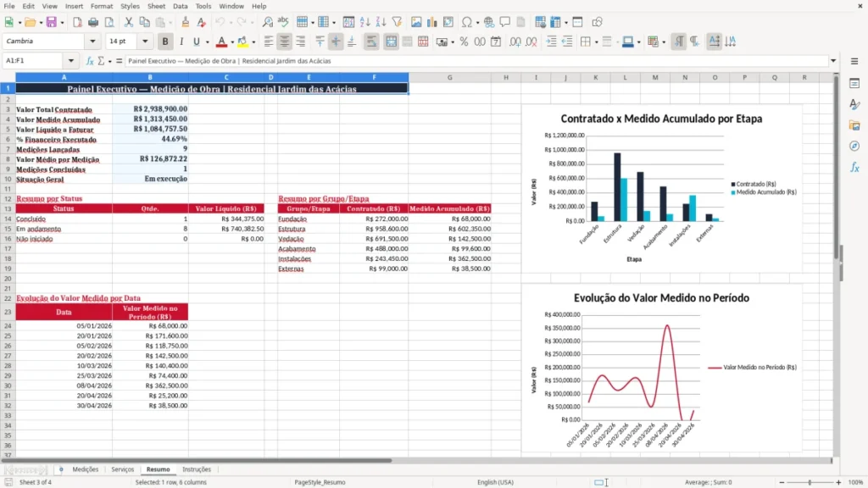Image resolution: width=868 pixels, height=488 pixels.
Task: Insert a chart
Action: click(431, 22)
